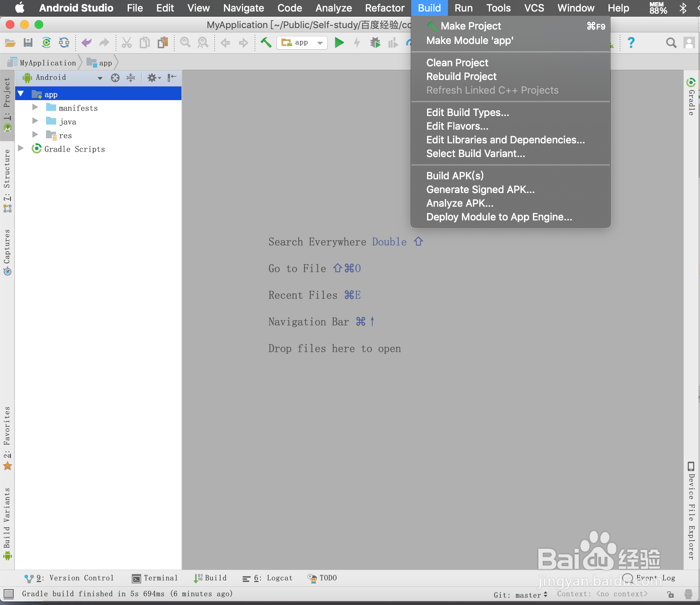The width and height of the screenshot is (700, 605).
Task: Click the green Run app button
Action: pyautogui.click(x=339, y=43)
